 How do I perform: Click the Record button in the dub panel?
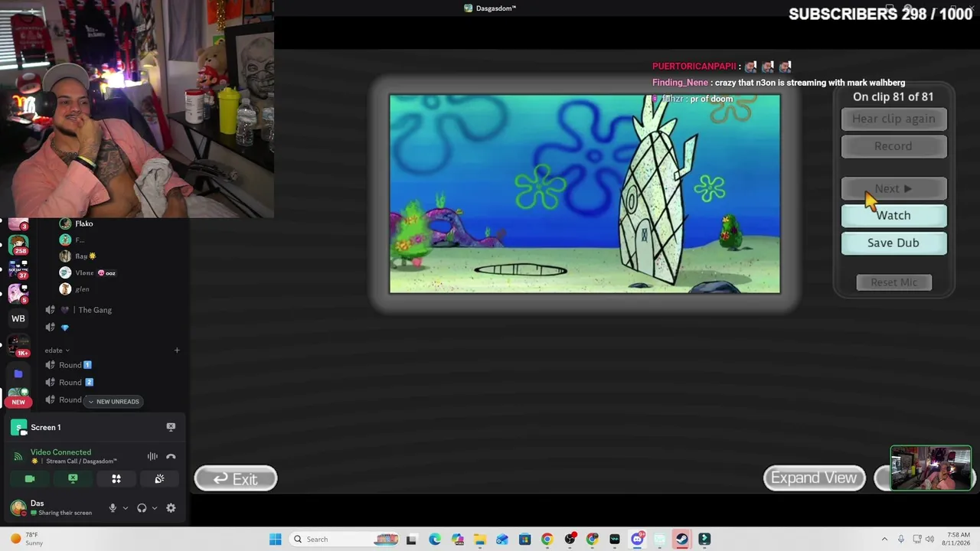click(893, 146)
